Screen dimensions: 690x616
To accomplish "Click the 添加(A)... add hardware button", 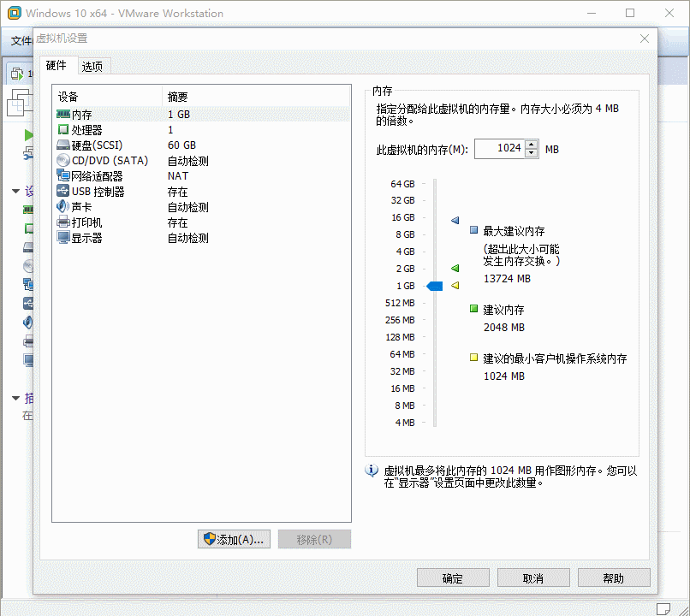I will pos(234,539).
